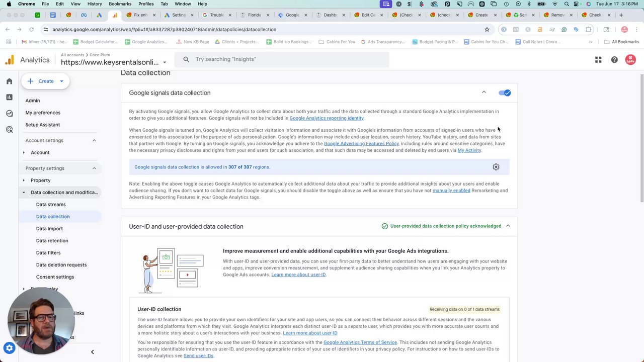Click User-provided data collection policy acknowledged status
644x362 pixels.
(x=441, y=226)
